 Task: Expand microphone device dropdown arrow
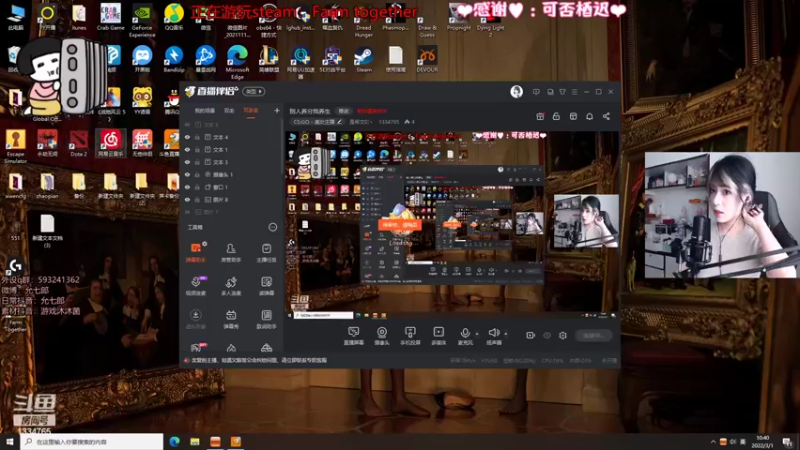(477, 334)
